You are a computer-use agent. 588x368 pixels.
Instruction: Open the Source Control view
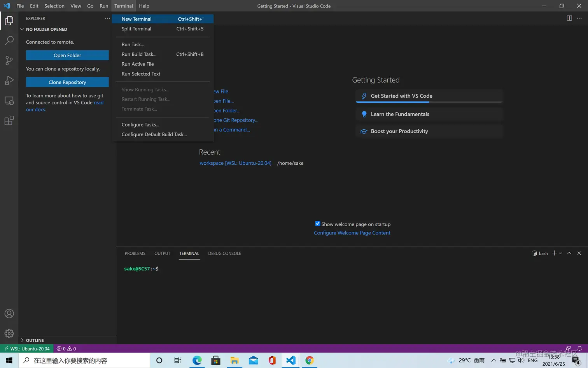pyautogui.click(x=9, y=60)
